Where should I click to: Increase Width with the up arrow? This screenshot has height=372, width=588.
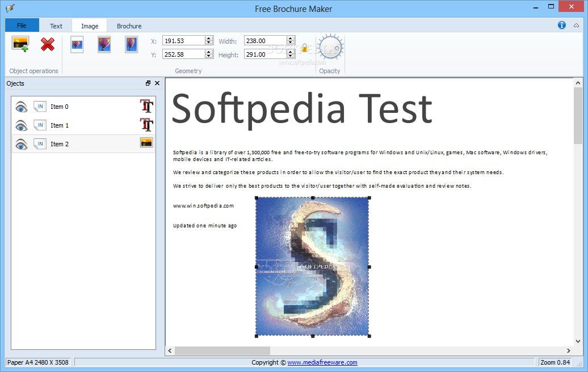tap(291, 39)
